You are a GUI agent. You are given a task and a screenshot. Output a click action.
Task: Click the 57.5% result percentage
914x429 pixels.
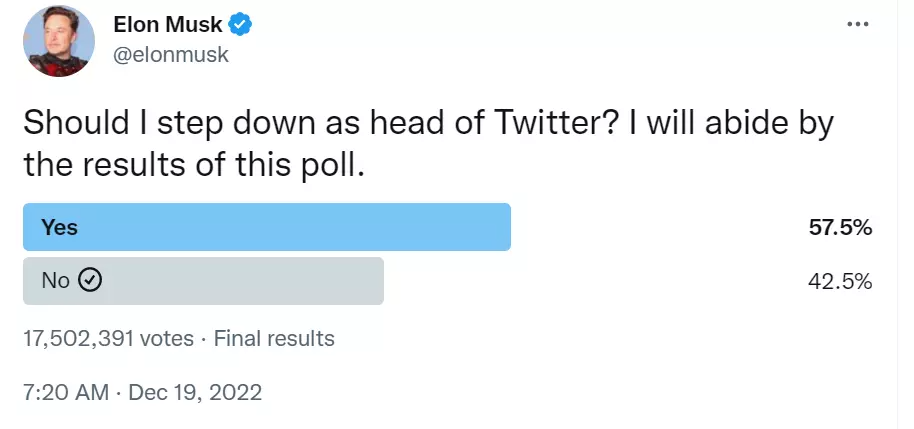(x=840, y=228)
